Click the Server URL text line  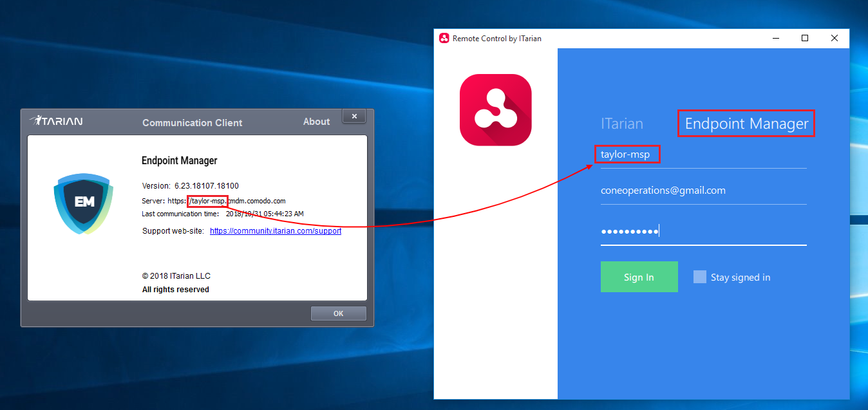tap(214, 201)
